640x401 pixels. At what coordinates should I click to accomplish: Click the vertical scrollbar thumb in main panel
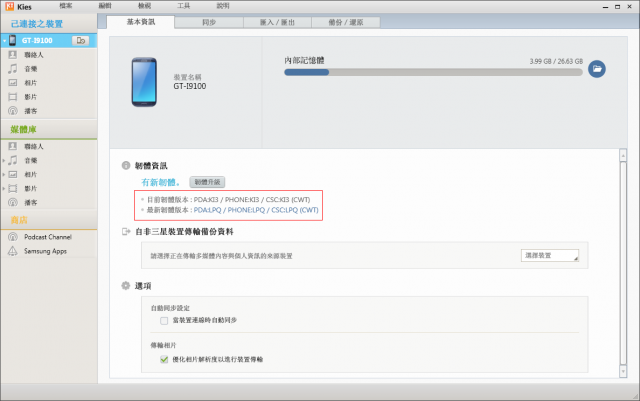coord(623,263)
